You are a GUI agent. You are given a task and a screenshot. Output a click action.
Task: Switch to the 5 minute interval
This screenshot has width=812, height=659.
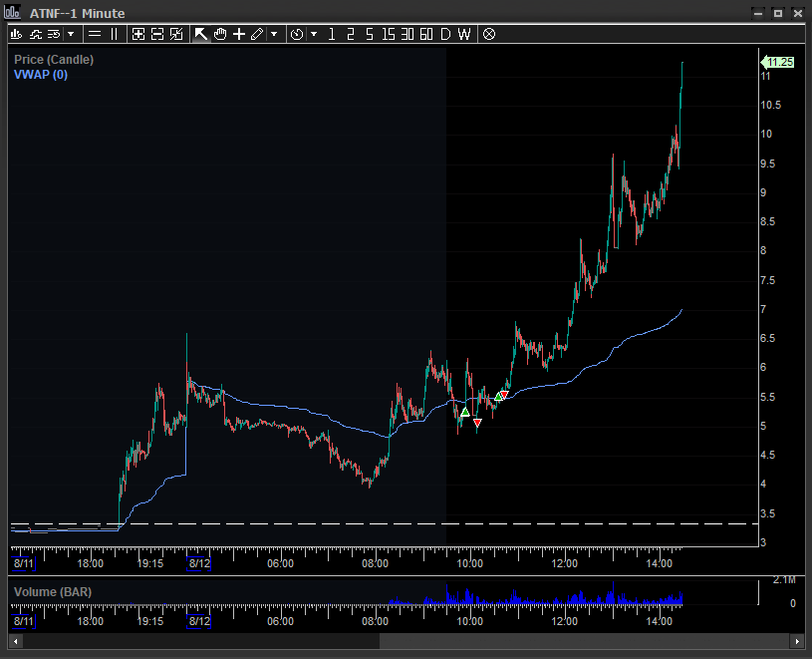click(370, 34)
